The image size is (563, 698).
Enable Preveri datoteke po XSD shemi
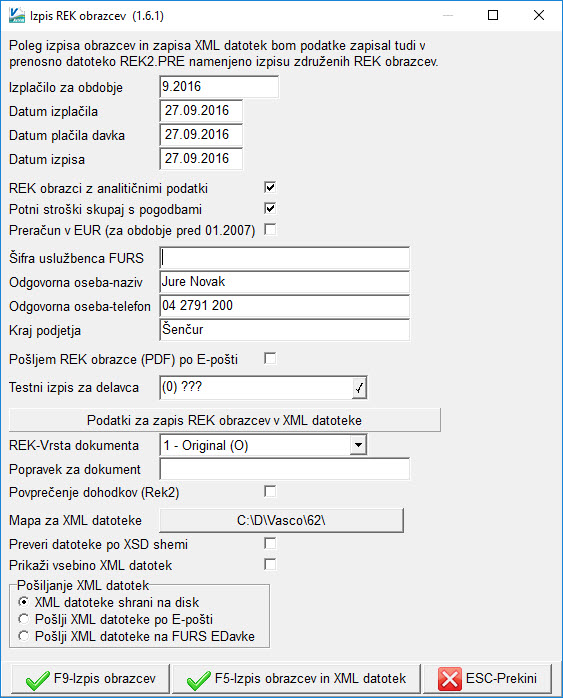[x=270, y=544]
